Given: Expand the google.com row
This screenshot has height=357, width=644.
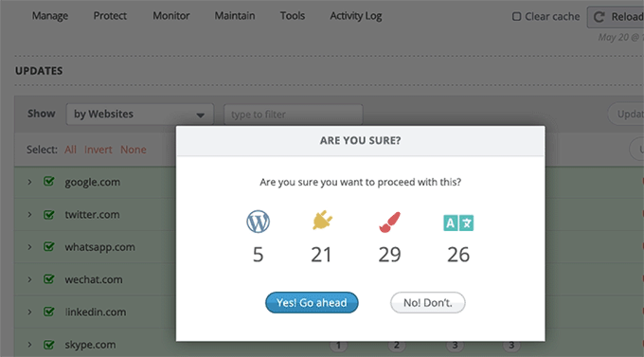Looking at the screenshot, I should (29, 182).
